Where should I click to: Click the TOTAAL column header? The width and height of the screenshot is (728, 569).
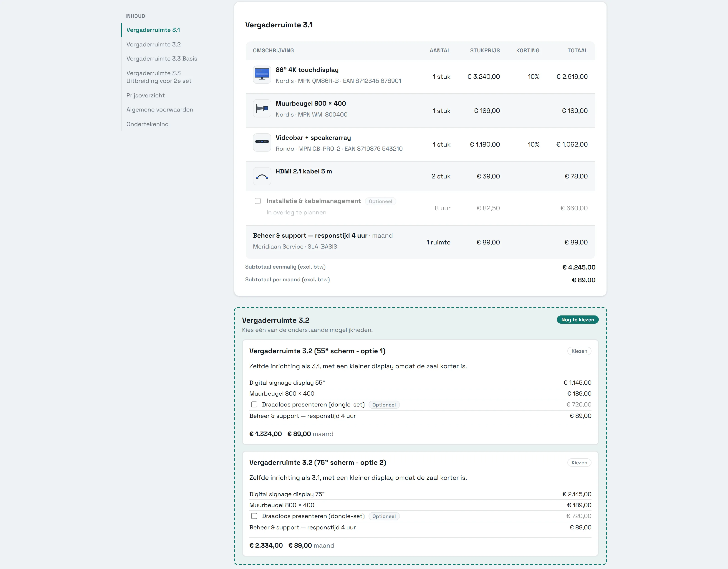pyautogui.click(x=577, y=51)
